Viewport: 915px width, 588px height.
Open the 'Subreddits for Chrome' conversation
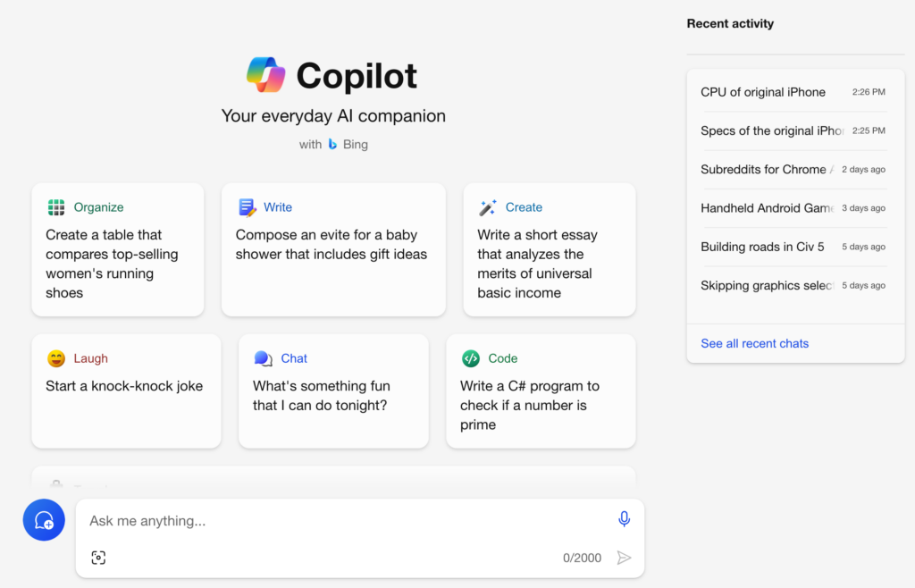tap(764, 169)
